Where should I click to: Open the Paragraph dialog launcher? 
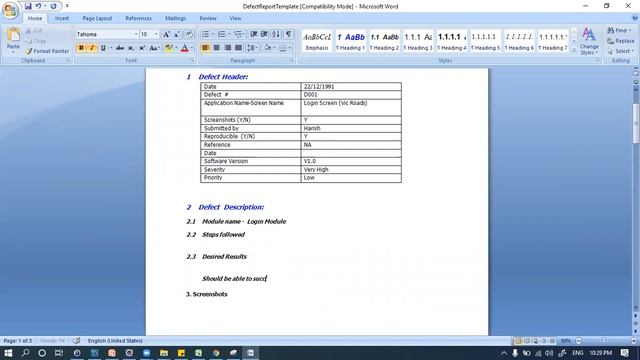tap(292, 60)
